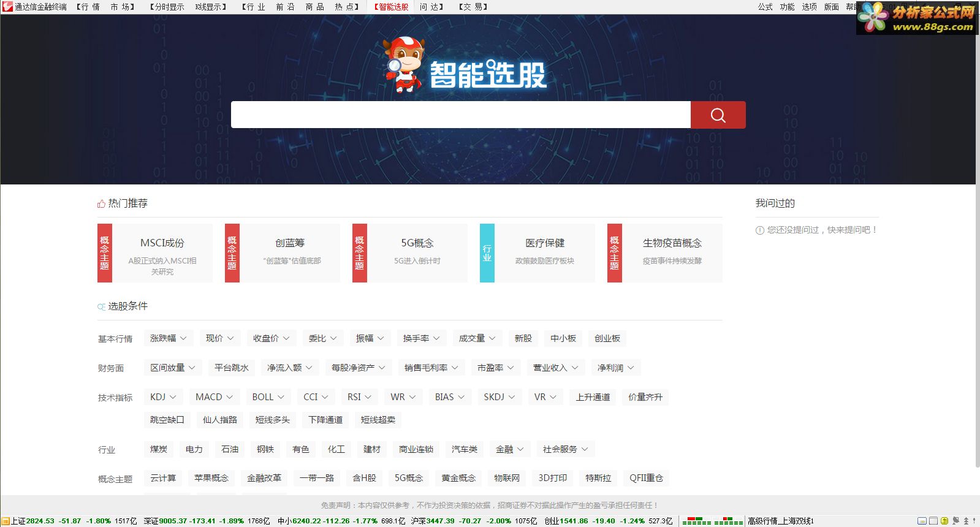Open the 版面 menu
Viewport: 980px width, 527px height.
click(831, 7)
